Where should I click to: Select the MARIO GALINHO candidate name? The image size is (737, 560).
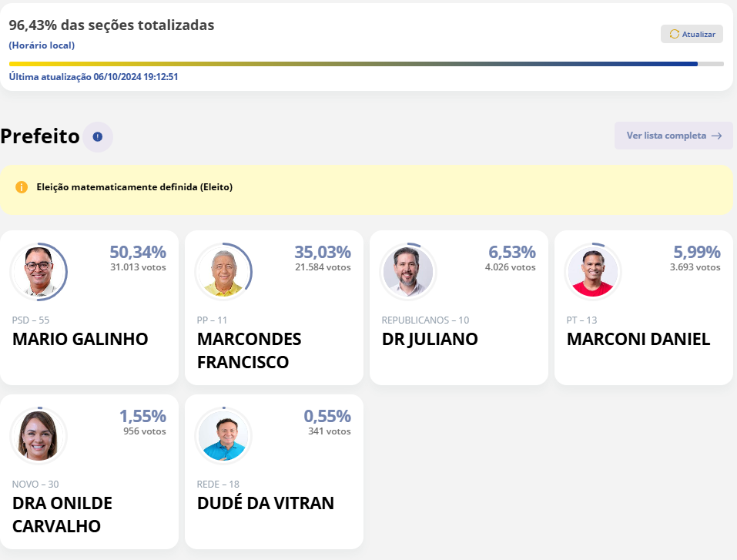coord(80,340)
